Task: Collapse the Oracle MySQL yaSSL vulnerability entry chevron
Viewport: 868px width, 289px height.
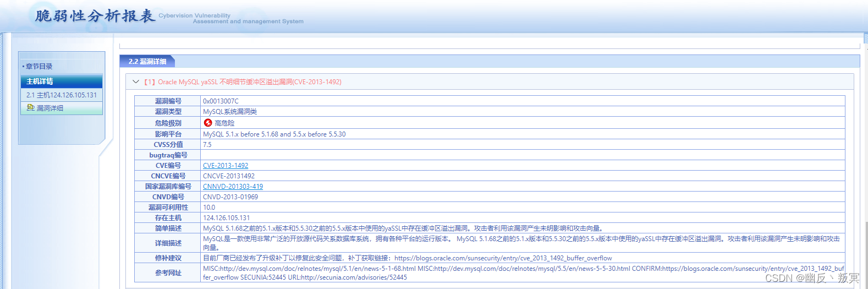Action: pos(136,81)
